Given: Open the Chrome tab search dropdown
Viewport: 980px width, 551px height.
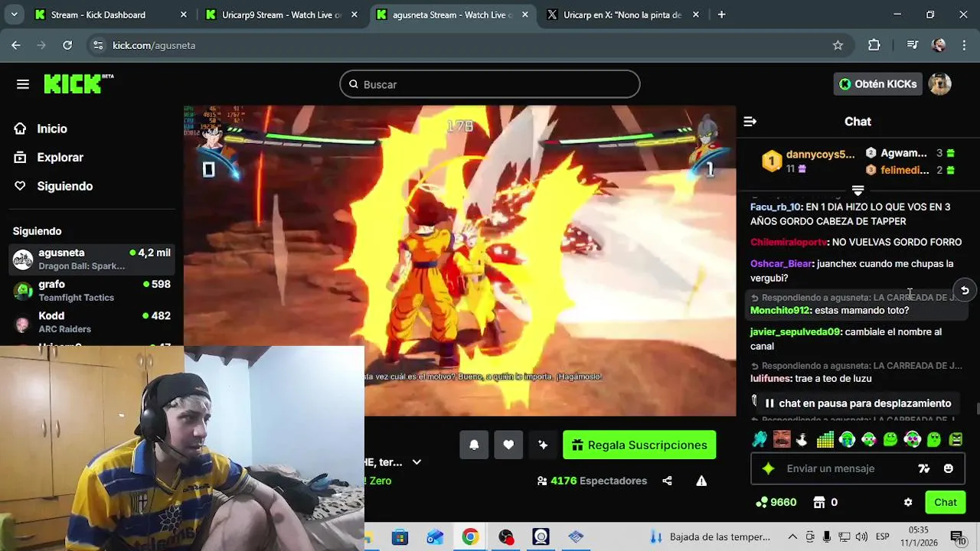Looking at the screenshot, I should tap(14, 15).
